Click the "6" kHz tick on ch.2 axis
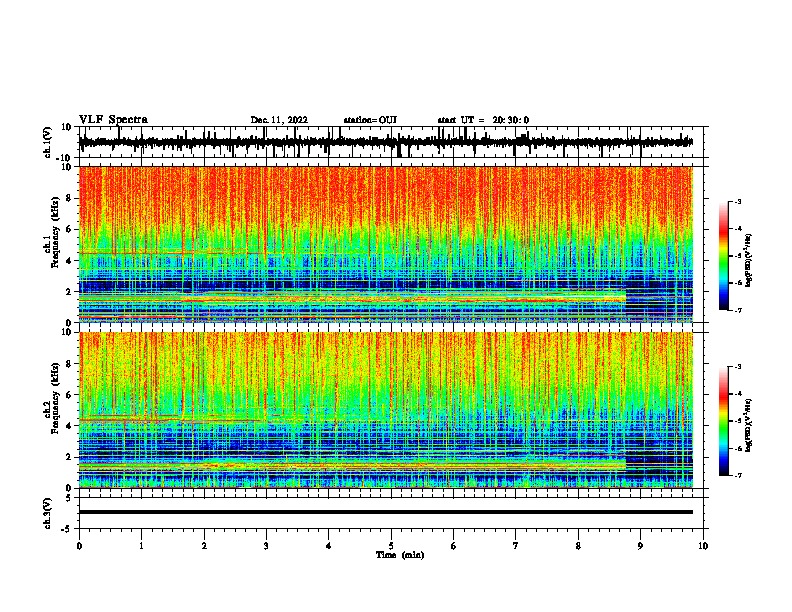The width and height of the screenshot is (792, 612). (x=69, y=395)
